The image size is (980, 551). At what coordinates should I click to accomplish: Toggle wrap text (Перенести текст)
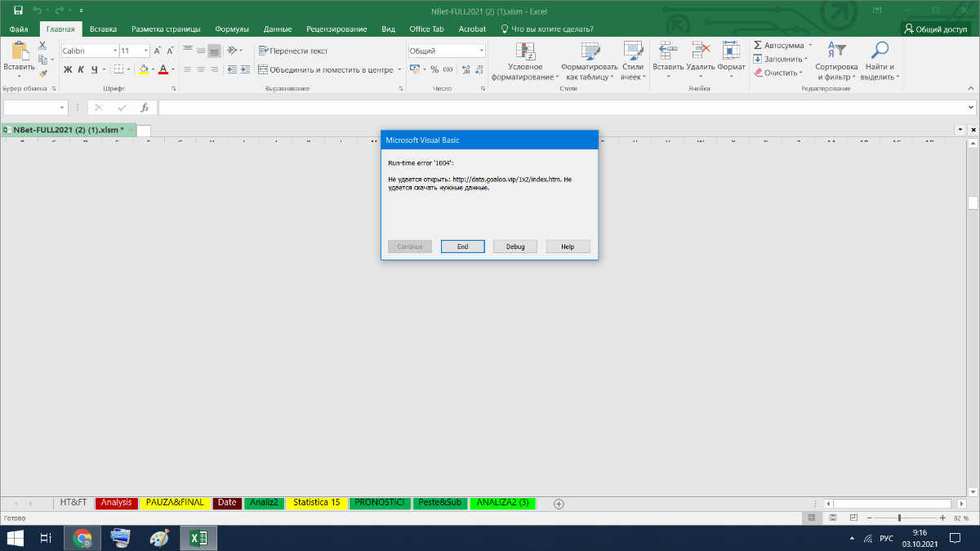[293, 51]
